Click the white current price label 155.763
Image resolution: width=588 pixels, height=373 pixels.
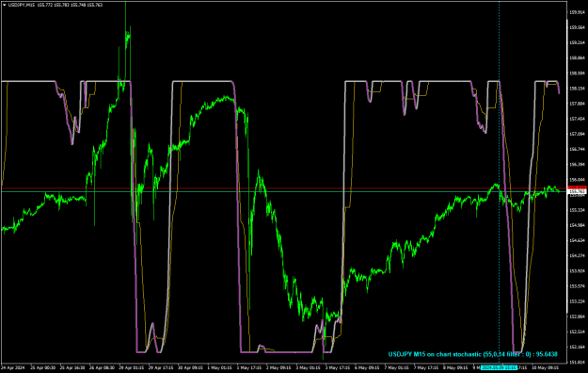(x=578, y=191)
